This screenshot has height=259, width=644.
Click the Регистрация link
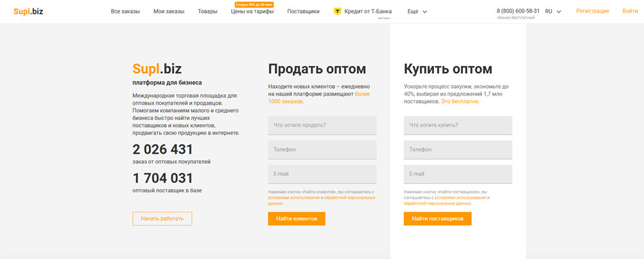(x=592, y=11)
